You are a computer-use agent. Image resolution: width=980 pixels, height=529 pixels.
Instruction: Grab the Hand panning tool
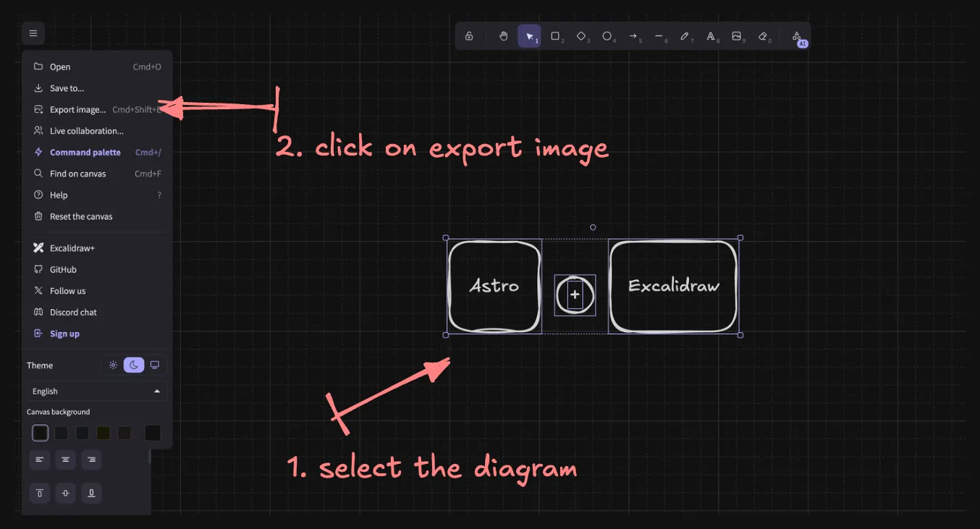tap(503, 35)
